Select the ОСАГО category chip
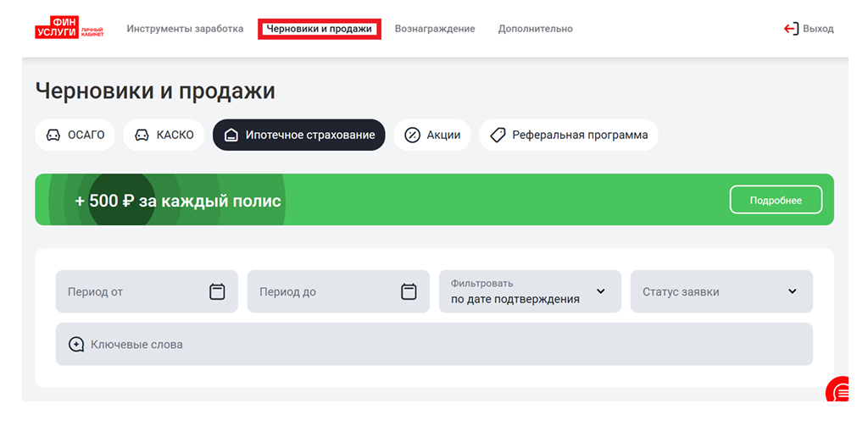 click(x=75, y=135)
